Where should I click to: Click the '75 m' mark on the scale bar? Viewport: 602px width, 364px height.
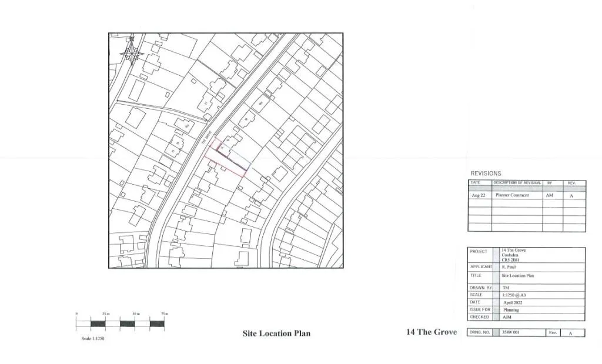165,314
